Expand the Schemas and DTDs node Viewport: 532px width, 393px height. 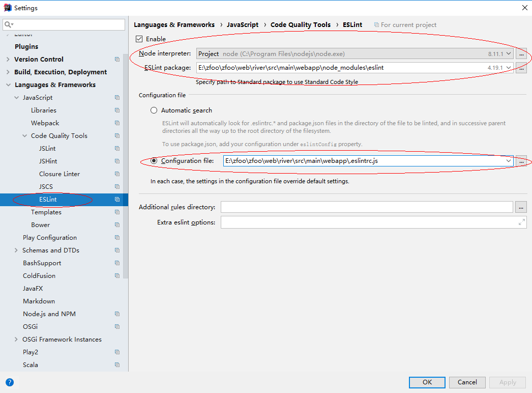point(16,250)
